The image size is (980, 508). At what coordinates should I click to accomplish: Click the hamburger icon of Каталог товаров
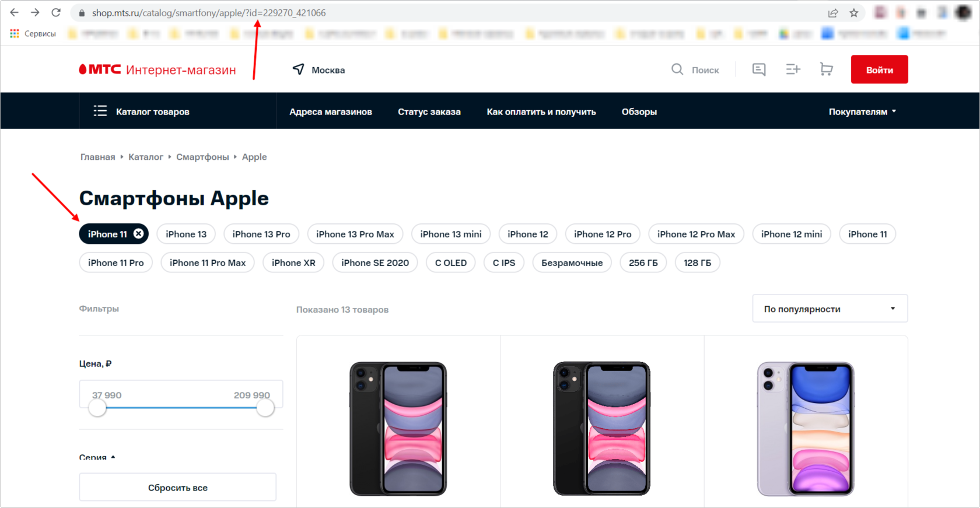pos(100,111)
